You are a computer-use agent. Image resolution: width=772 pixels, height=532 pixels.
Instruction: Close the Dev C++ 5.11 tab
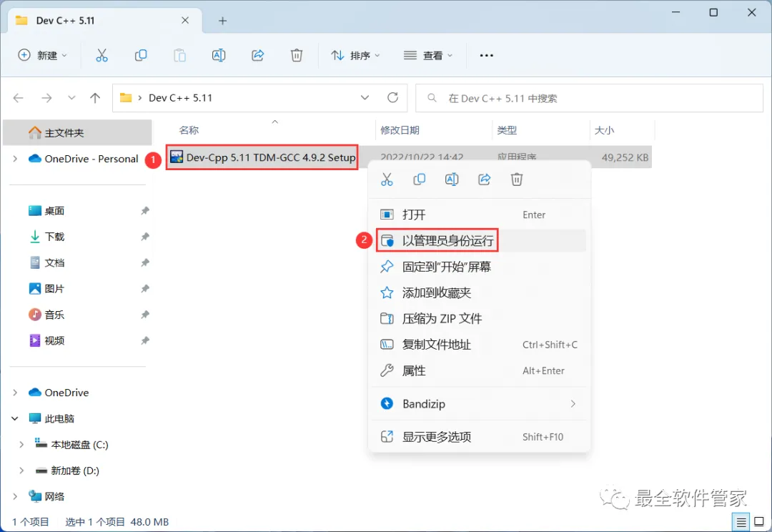point(185,21)
